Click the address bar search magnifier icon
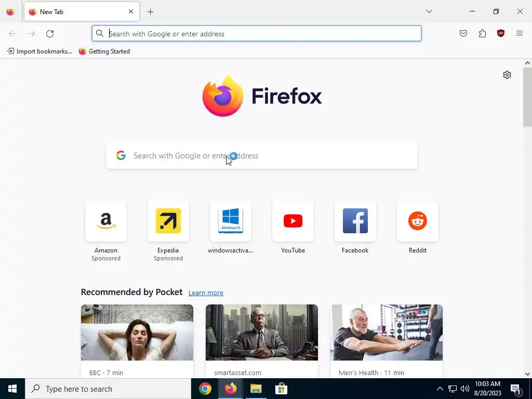This screenshot has height=399, width=532. 99,33
